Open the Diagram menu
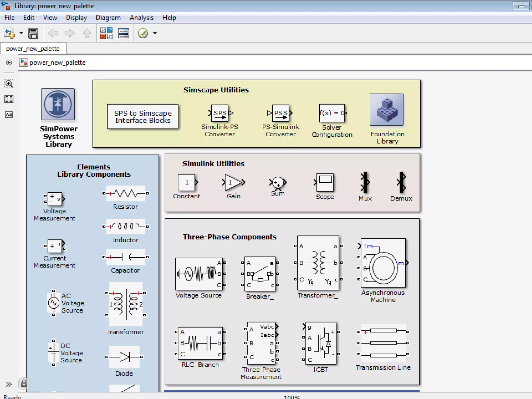532x399 pixels. point(108,18)
